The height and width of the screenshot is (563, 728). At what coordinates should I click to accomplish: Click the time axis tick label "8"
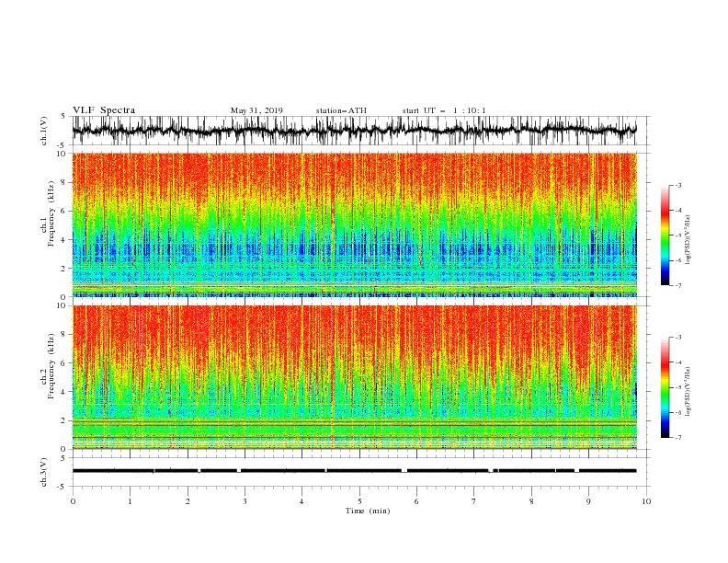tap(531, 501)
